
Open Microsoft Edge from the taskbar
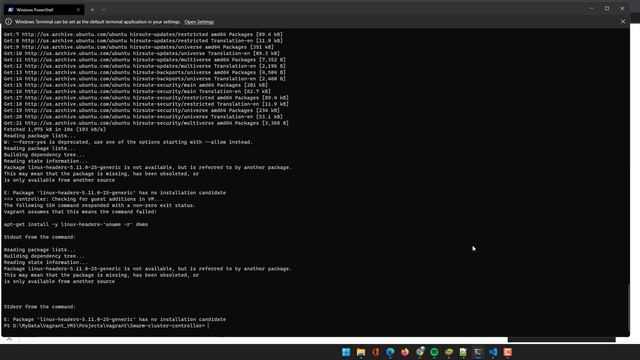click(390, 352)
